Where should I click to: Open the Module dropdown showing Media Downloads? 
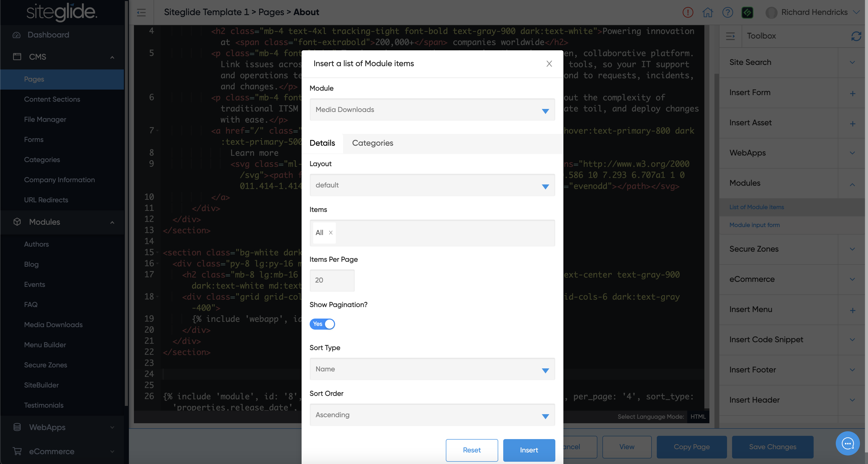432,110
